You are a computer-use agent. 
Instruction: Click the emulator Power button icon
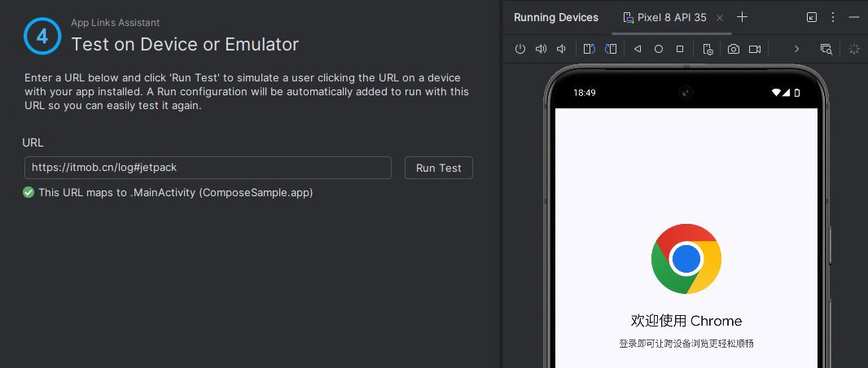point(519,49)
